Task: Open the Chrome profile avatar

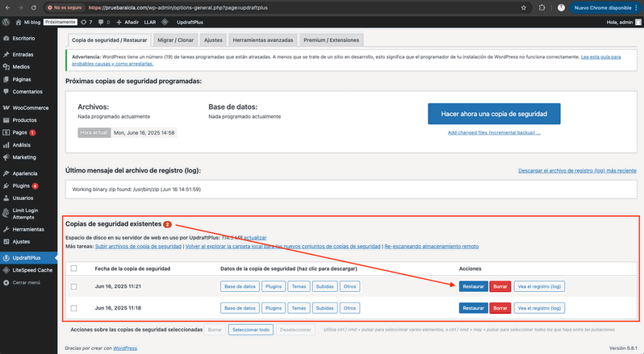Action: pos(561,7)
